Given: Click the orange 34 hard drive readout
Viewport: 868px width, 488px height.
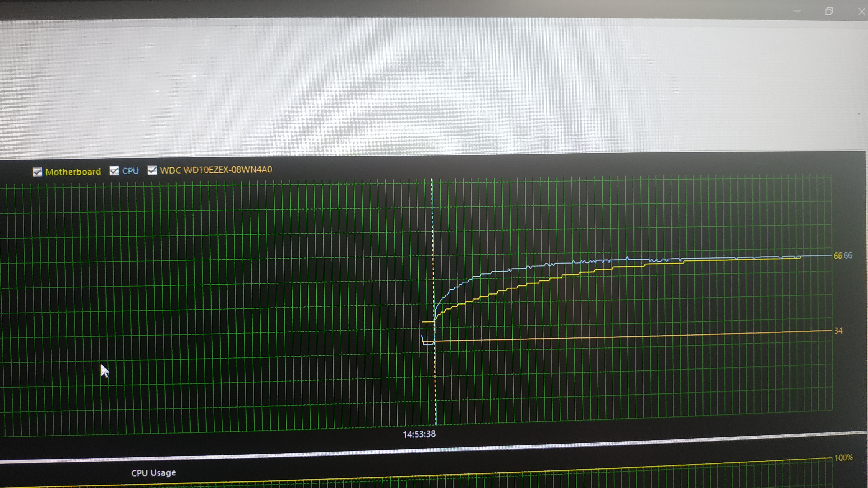Looking at the screenshot, I should 838,331.
